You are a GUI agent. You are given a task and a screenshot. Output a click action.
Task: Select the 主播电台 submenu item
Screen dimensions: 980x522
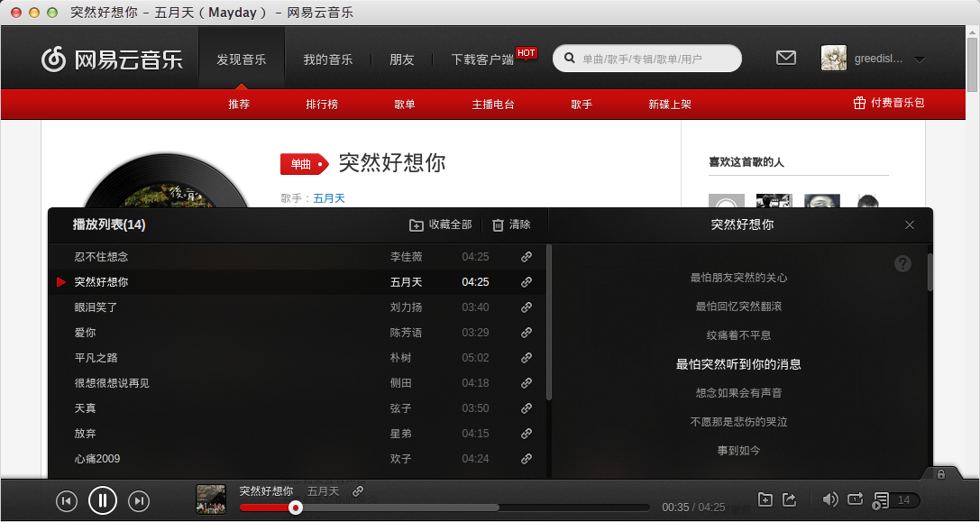click(493, 105)
